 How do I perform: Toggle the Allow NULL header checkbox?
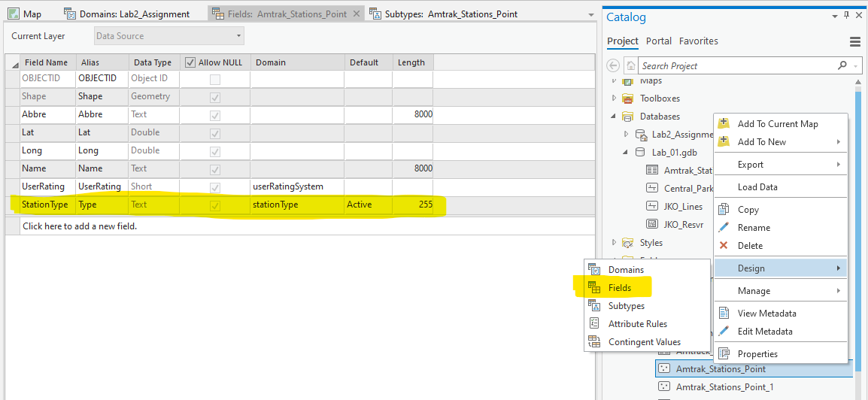pos(190,62)
